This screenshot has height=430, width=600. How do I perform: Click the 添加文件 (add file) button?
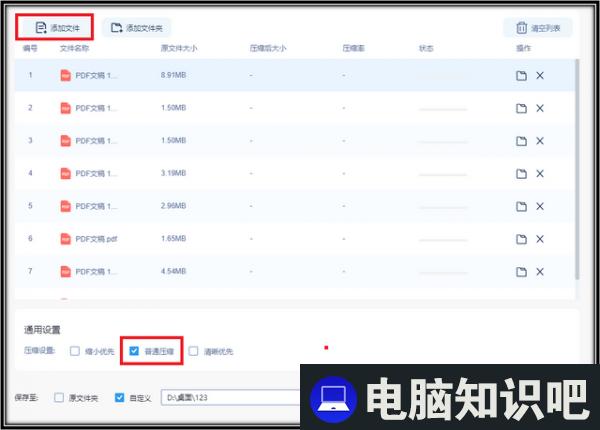click(x=54, y=28)
